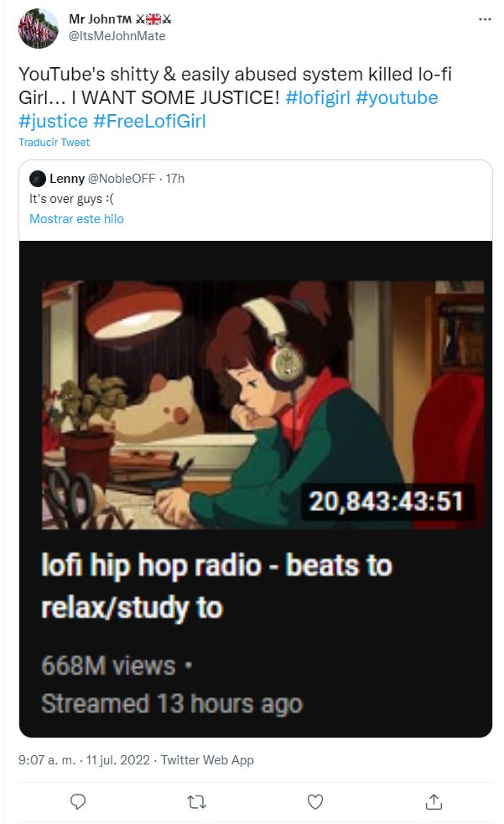Click the @ItsMeJohnMate handle
This screenshot has width=504, height=824.
[x=117, y=36]
